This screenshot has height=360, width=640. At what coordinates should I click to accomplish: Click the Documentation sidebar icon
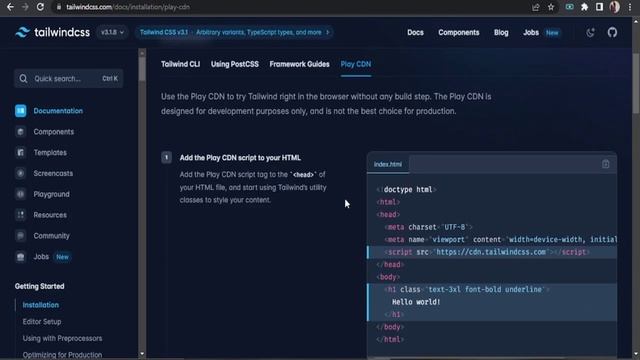pyautogui.click(x=20, y=111)
